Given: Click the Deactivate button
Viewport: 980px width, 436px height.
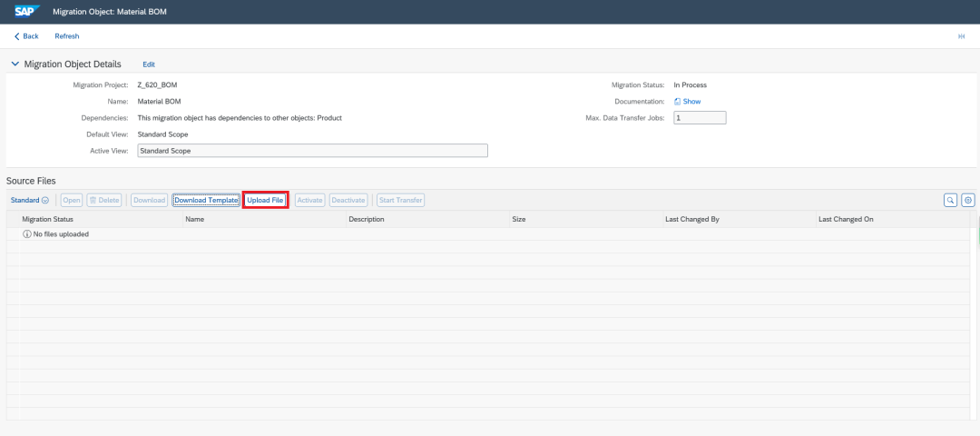Looking at the screenshot, I should tap(348, 200).
